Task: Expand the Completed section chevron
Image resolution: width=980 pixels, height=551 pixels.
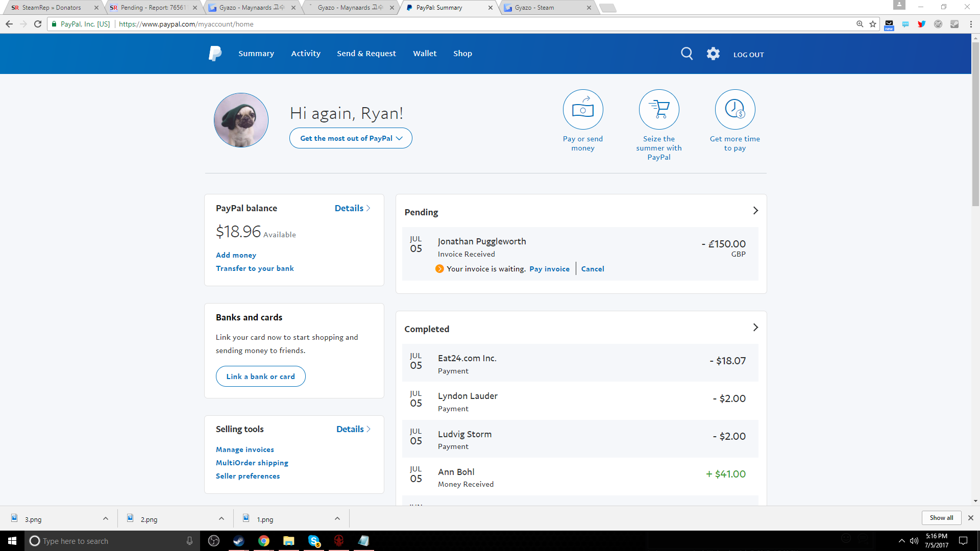Action: 755,328
